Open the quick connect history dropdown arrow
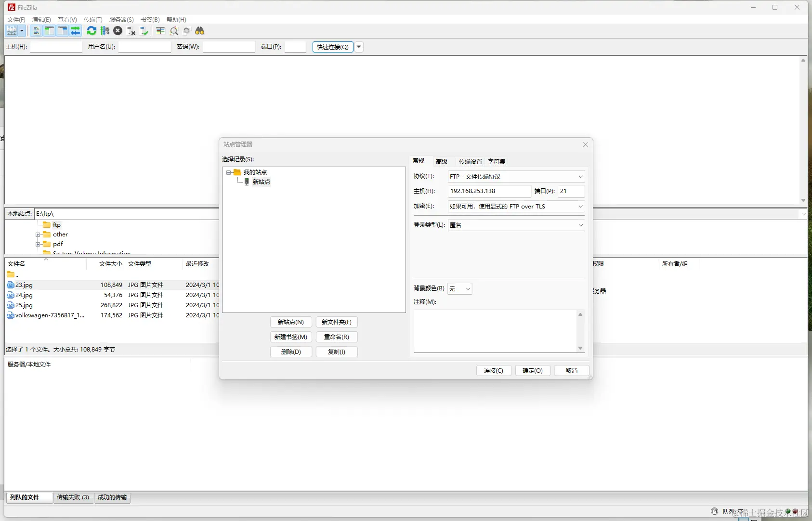Viewport: 812px width, 521px height. (x=359, y=47)
